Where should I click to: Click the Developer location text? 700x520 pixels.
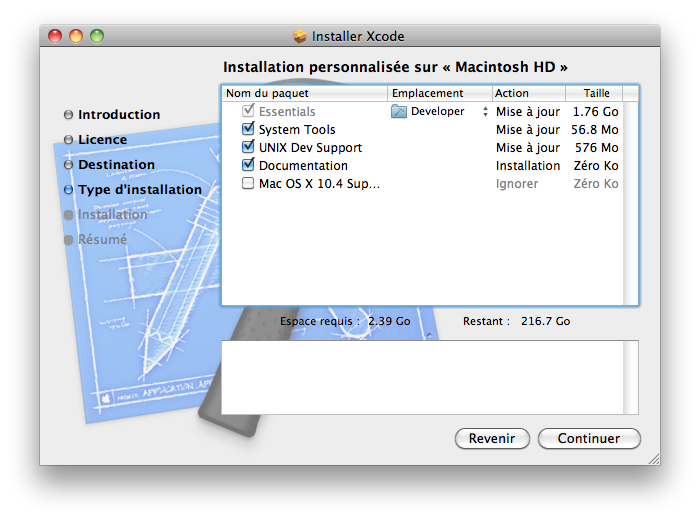[438, 111]
